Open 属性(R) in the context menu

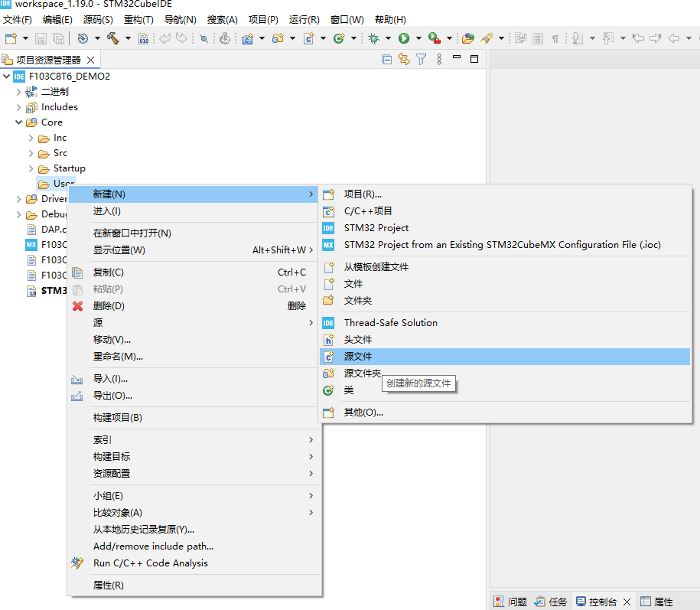pos(194,586)
